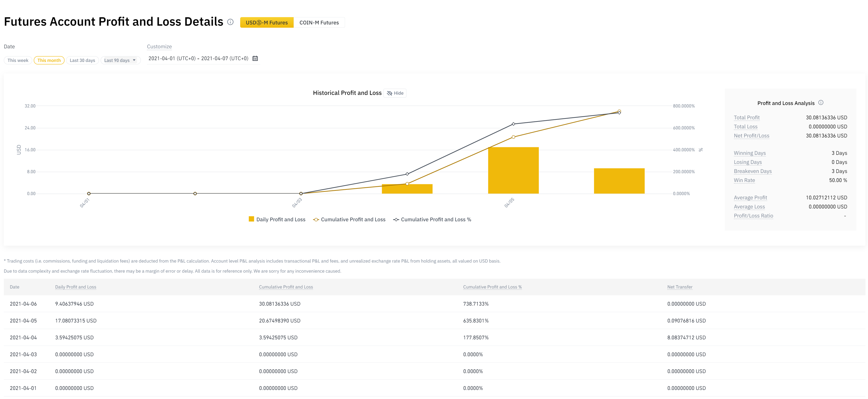
Task: Click the cumulative P&L data point at 04/01
Action: pos(89,193)
